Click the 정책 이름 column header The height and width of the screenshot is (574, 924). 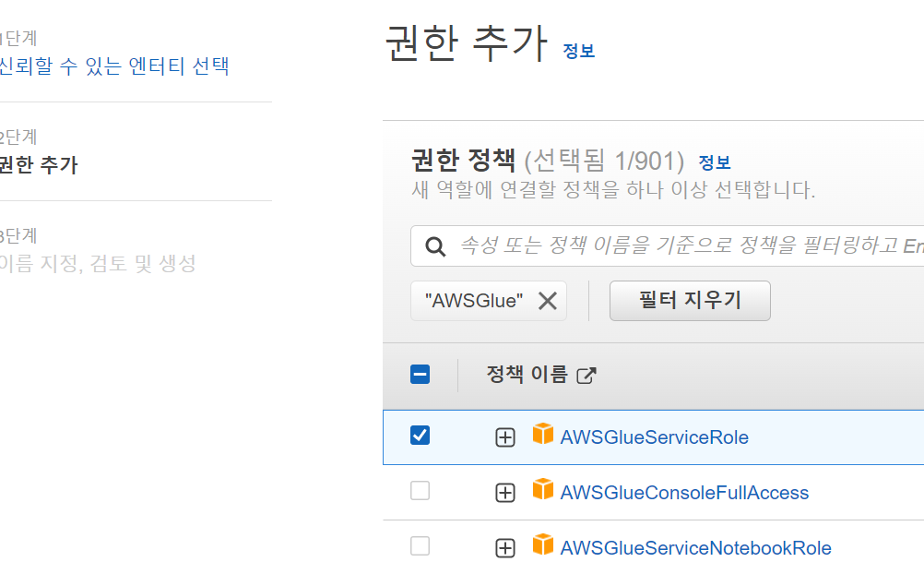527,375
